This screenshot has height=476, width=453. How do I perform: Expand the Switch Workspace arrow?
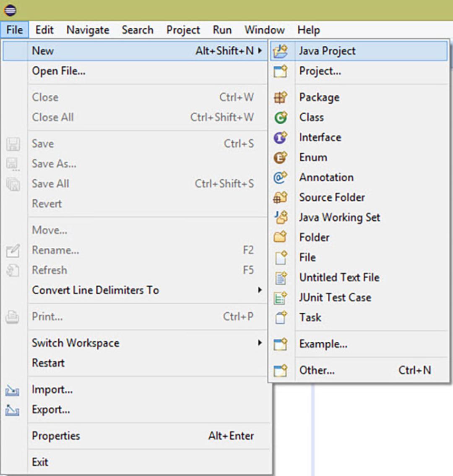point(260,343)
